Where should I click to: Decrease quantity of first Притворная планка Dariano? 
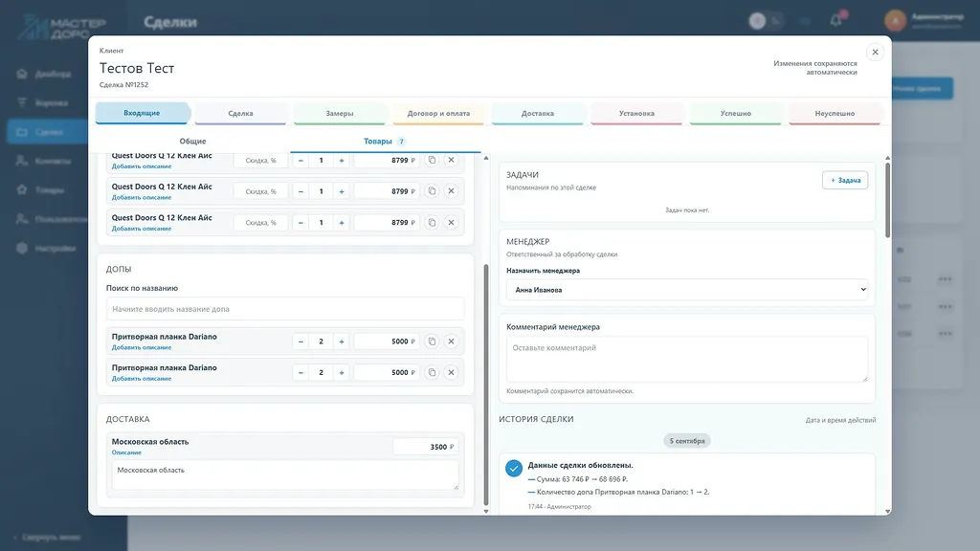tap(301, 342)
